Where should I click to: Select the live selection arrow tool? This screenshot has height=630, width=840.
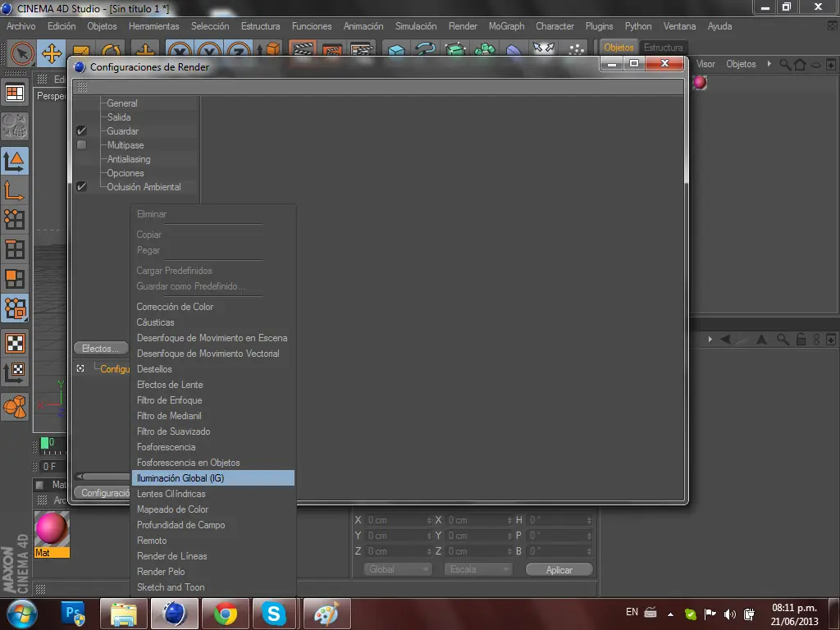(21, 53)
